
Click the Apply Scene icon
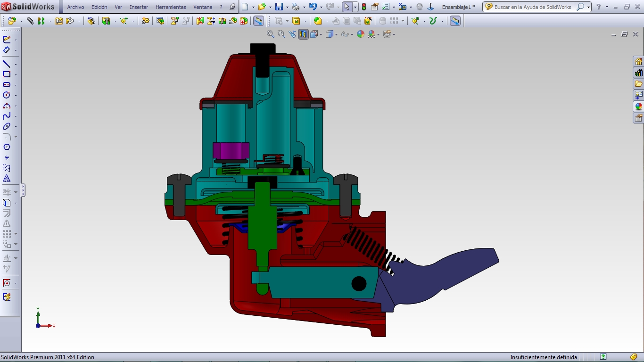point(372,34)
